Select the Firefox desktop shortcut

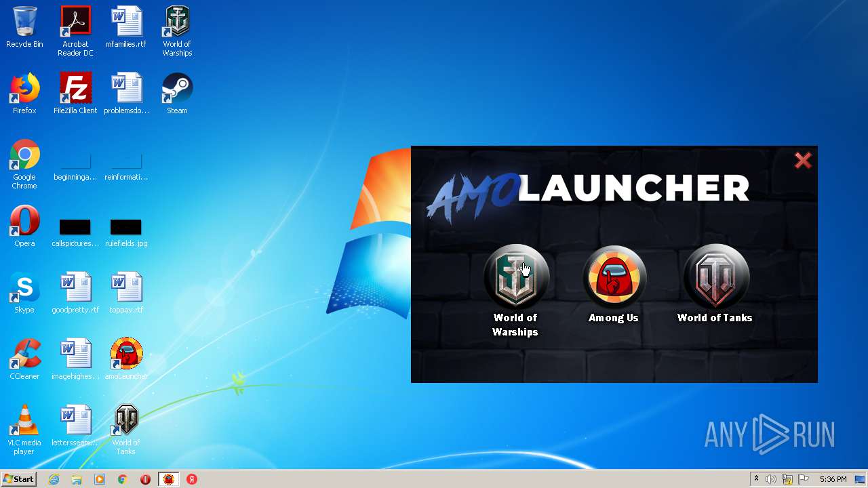[x=24, y=94]
